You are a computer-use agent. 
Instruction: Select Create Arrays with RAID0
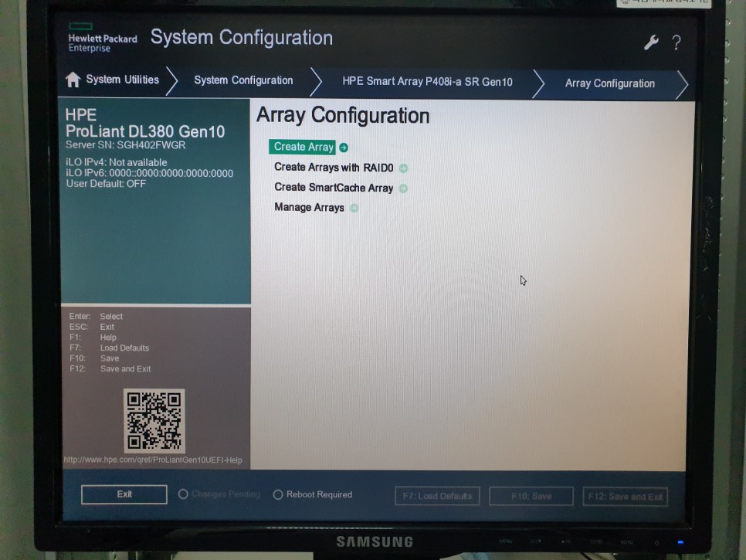334,168
